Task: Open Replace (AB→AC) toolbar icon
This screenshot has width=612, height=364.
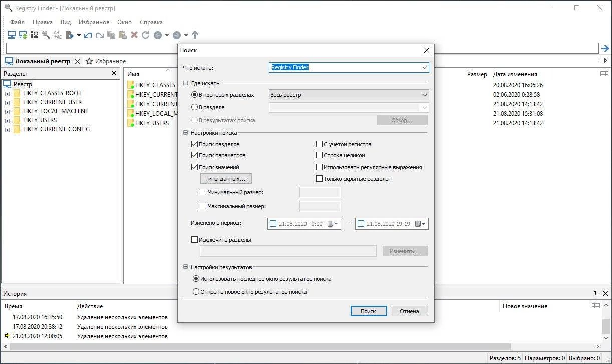Action: 58,35
